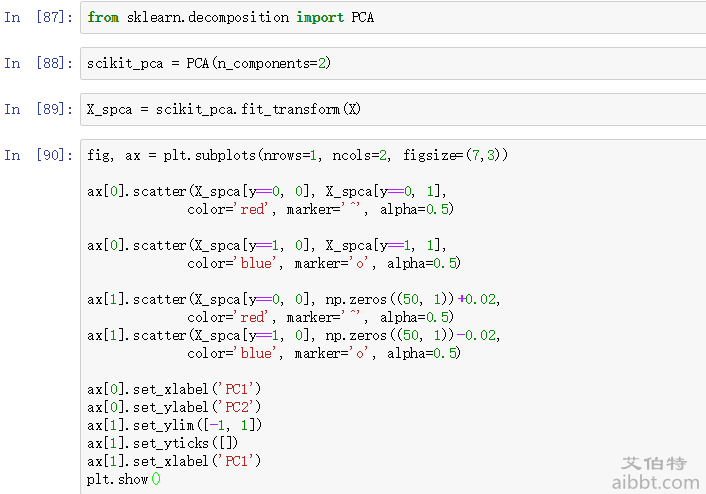
Task: Click the X_spca fit_transform code cell
Action: click(393, 109)
